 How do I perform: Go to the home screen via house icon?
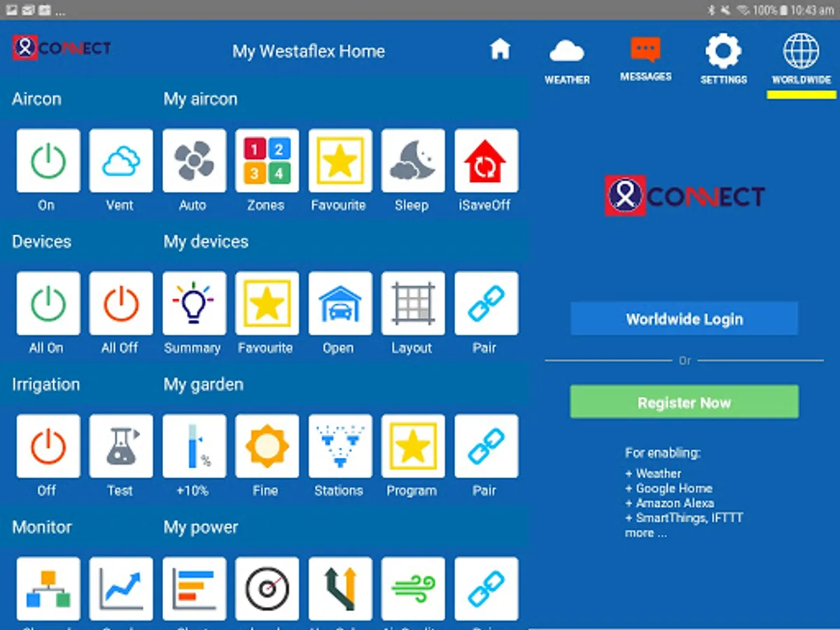500,49
